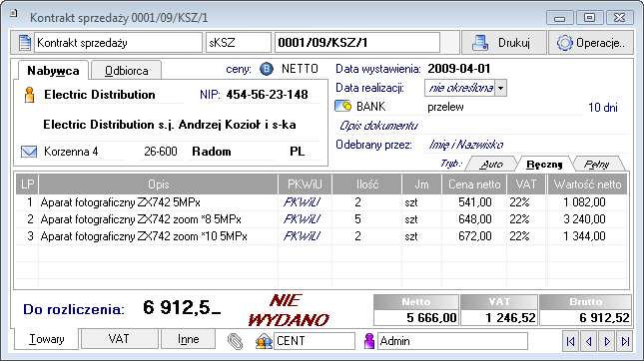The width and height of the screenshot is (644, 361).
Task: Switch to the Odbiorca tab
Action: (x=126, y=71)
